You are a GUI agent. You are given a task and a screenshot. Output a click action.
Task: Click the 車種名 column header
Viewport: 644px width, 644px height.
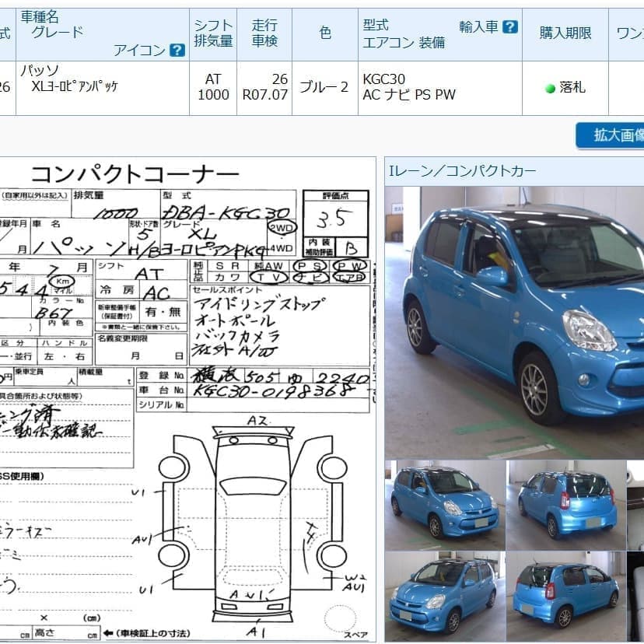[x=39, y=17]
